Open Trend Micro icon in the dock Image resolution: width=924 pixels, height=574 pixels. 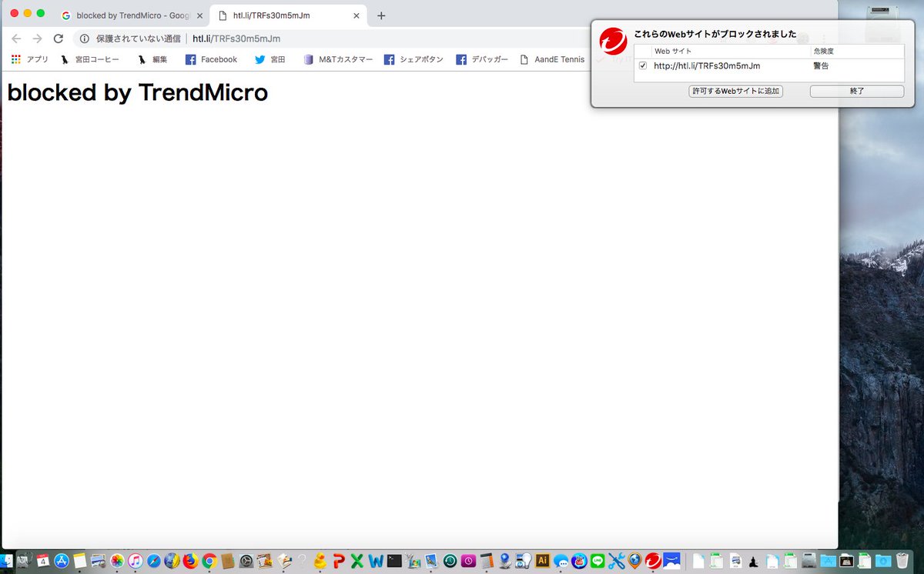pos(653,561)
